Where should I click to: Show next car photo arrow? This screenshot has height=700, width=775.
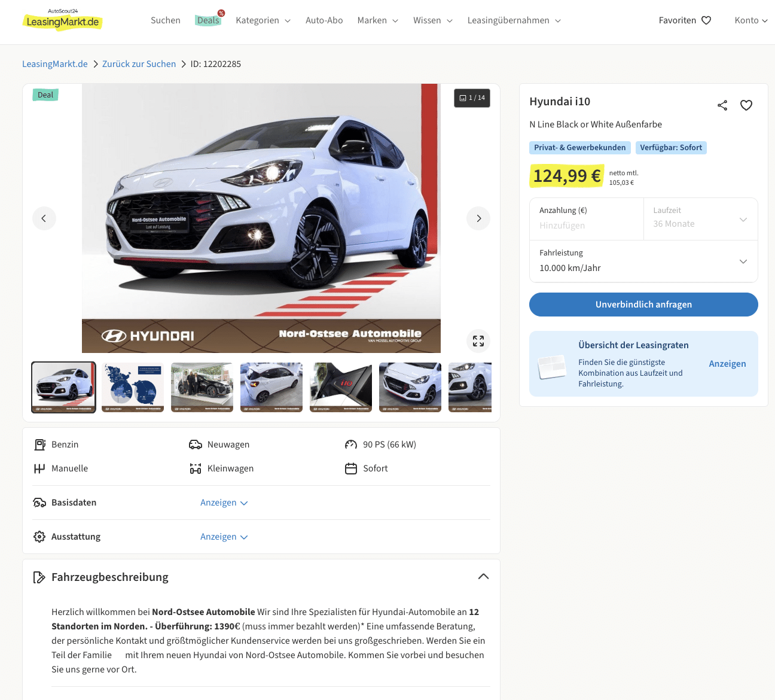click(x=478, y=218)
